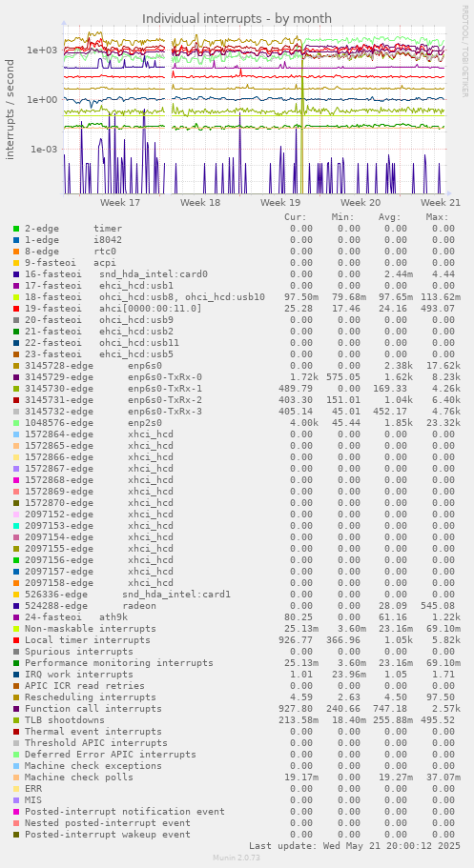Click the graph title Individual interrupts - by month
This screenshot has width=474, height=868.
click(237, 19)
